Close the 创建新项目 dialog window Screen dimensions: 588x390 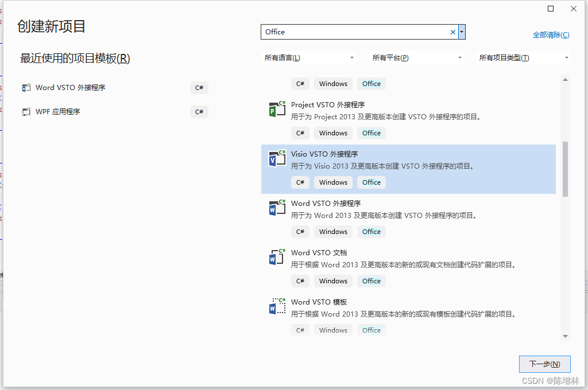coord(574,9)
